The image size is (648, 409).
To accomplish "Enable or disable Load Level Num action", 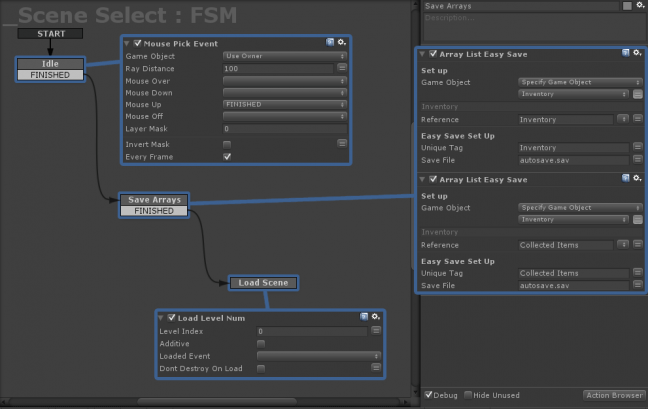I will click(x=172, y=318).
